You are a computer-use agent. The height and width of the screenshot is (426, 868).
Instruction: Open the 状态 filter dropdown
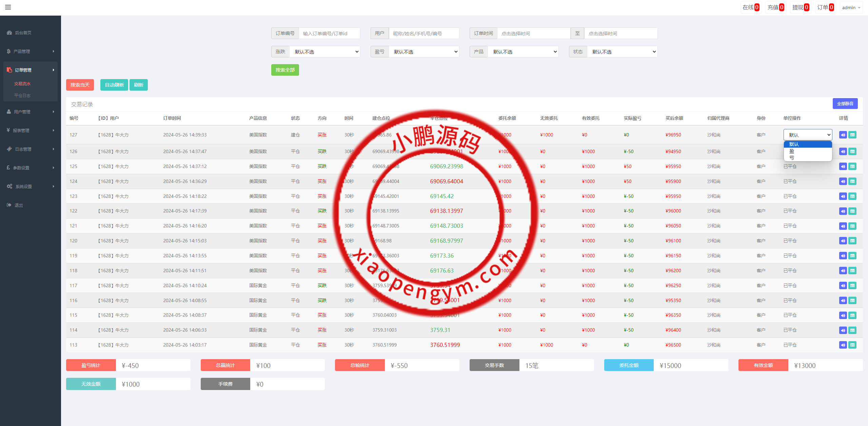coord(622,52)
